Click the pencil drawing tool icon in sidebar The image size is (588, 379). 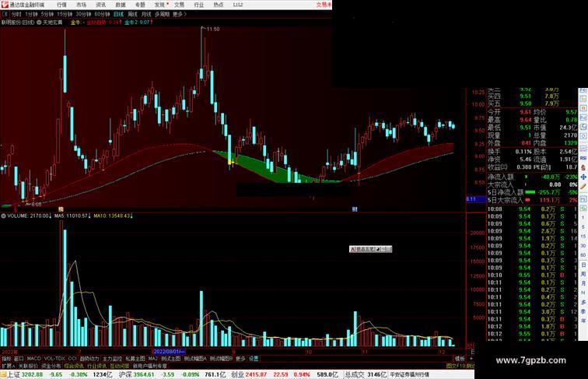tap(583, 186)
